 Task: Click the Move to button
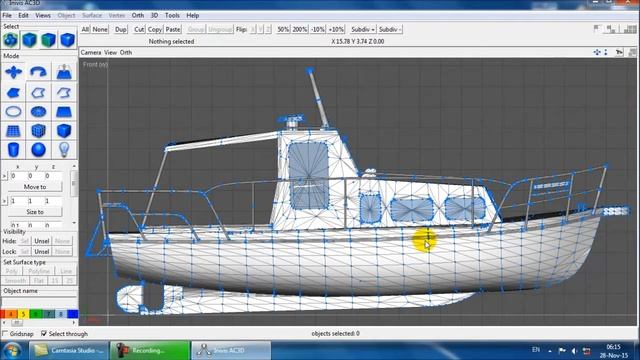click(35, 187)
